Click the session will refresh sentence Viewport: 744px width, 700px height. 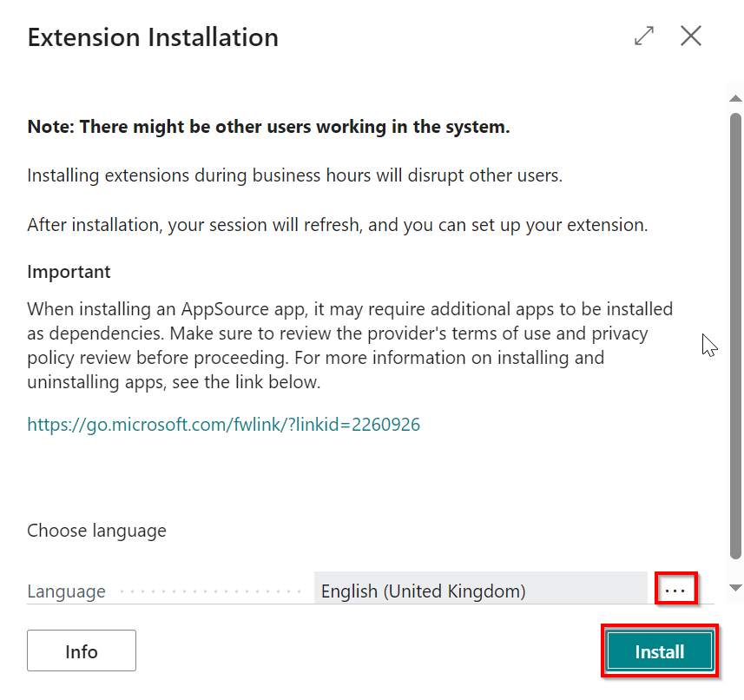(338, 224)
